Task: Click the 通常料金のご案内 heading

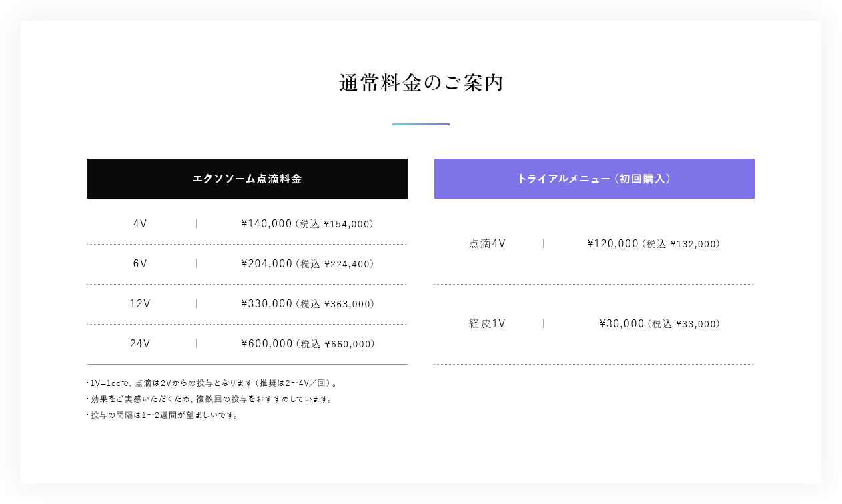Action: click(x=421, y=83)
